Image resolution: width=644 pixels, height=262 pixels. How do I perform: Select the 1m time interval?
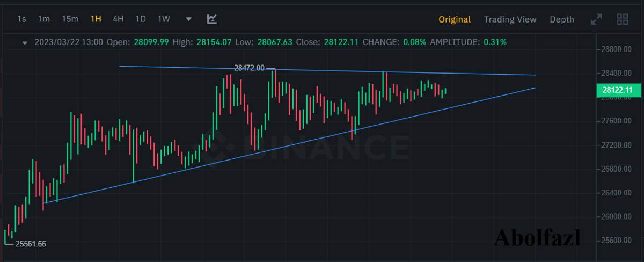click(x=44, y=19)
